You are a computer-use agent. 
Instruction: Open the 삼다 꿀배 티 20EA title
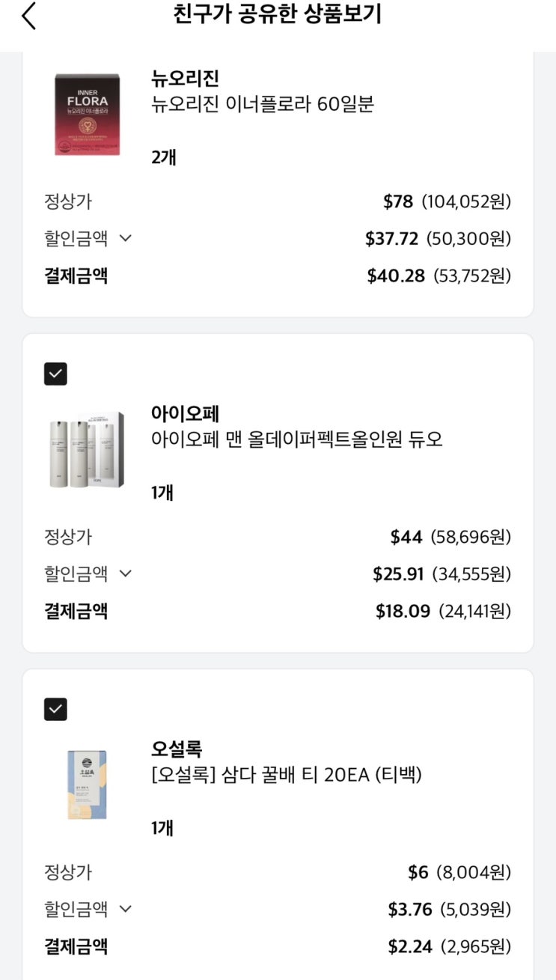(286, 775)
